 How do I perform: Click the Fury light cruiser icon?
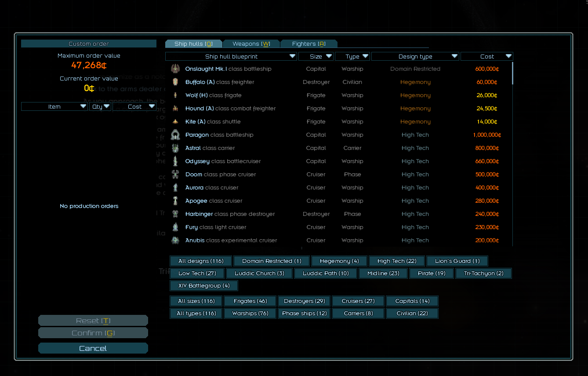coord(175,227)
